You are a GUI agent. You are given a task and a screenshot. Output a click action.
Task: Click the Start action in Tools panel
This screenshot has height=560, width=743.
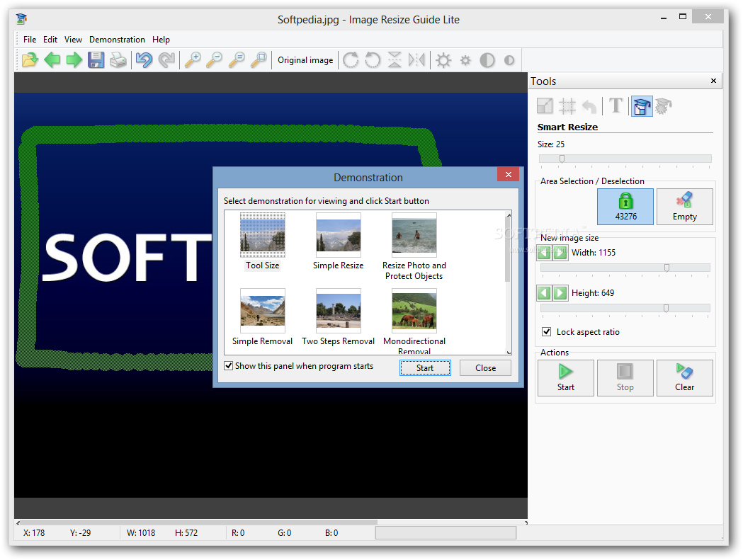pos(566,377)
